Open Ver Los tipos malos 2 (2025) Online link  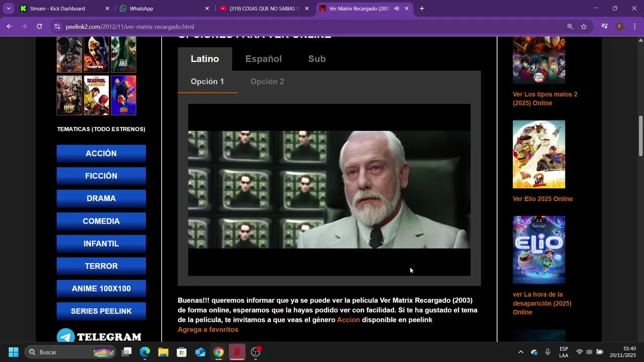(545, 99)
